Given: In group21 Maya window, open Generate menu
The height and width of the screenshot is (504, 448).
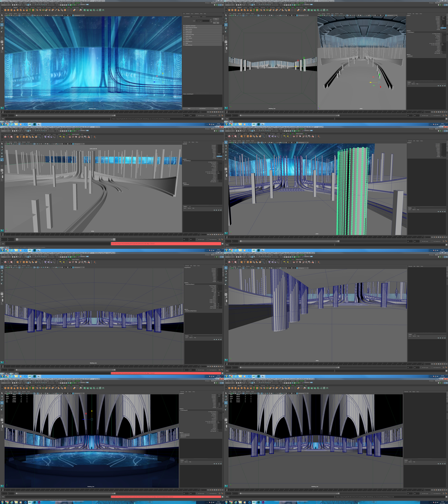Looking at the screenshot, I should pos(293,129).
